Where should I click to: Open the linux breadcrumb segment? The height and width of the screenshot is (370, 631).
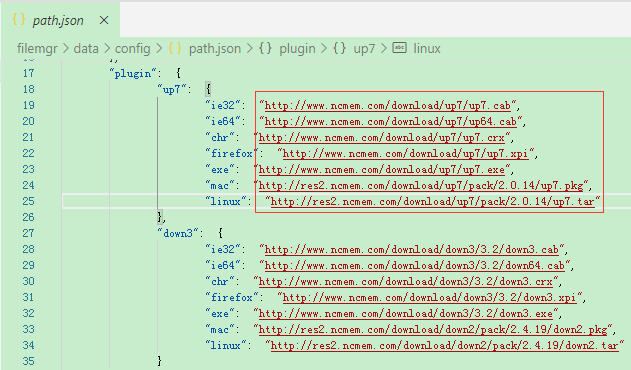[x=427, y=49]
